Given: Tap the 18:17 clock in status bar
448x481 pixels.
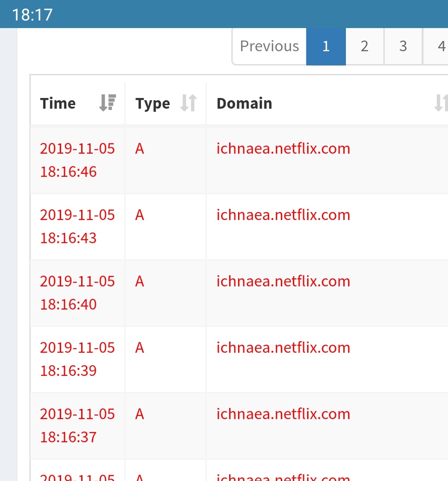Looking at the screenshot, I should pyautogui.click(x=32, y=15).
